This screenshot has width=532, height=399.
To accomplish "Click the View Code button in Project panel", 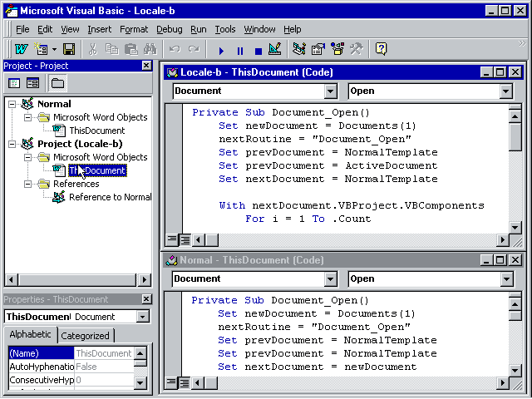I will click(14, 83).
